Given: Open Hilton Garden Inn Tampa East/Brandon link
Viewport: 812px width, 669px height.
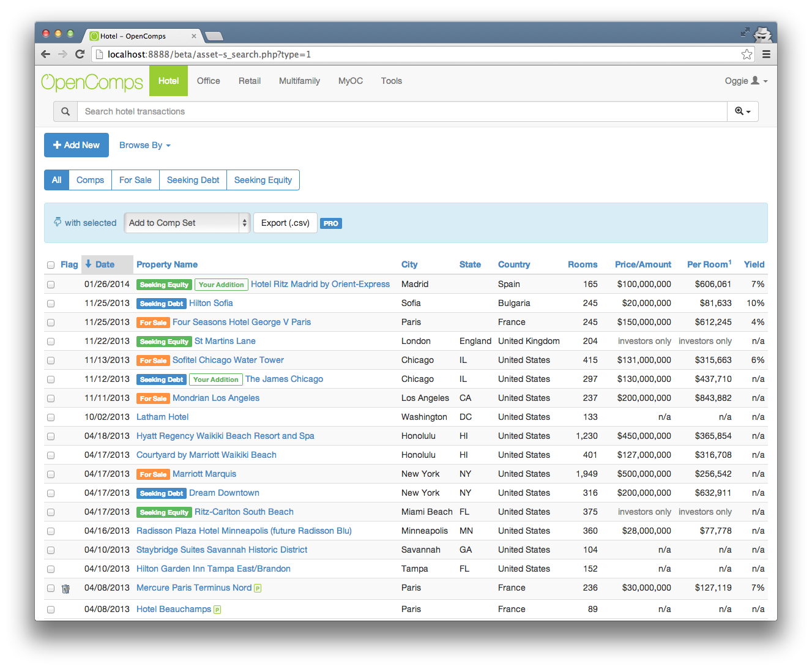Looking at the screenshot, I should (214, 569).
